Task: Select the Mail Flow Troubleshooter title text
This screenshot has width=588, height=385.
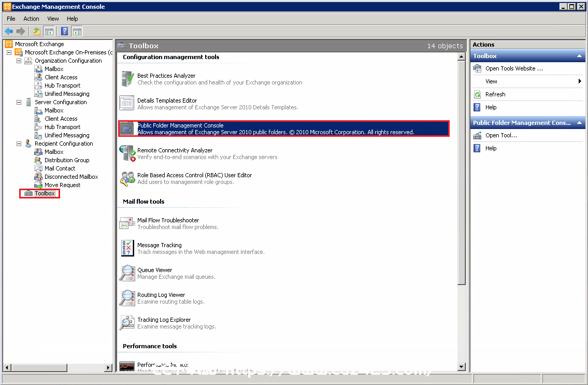Action: tap(168, 220)
